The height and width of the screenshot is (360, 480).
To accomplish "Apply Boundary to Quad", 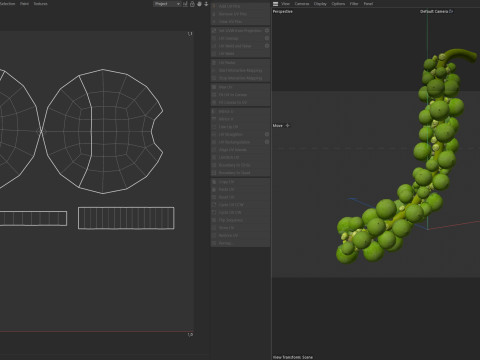I will point(240,173).
